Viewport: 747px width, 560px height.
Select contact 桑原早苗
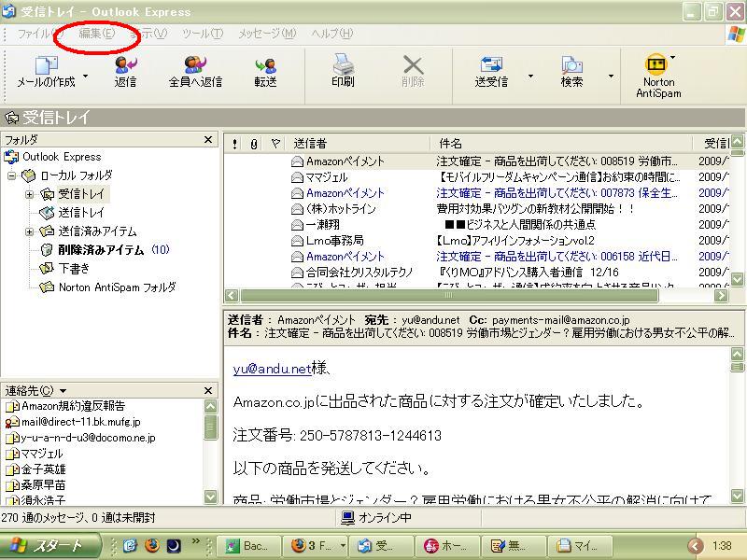(x=43, y=485)
